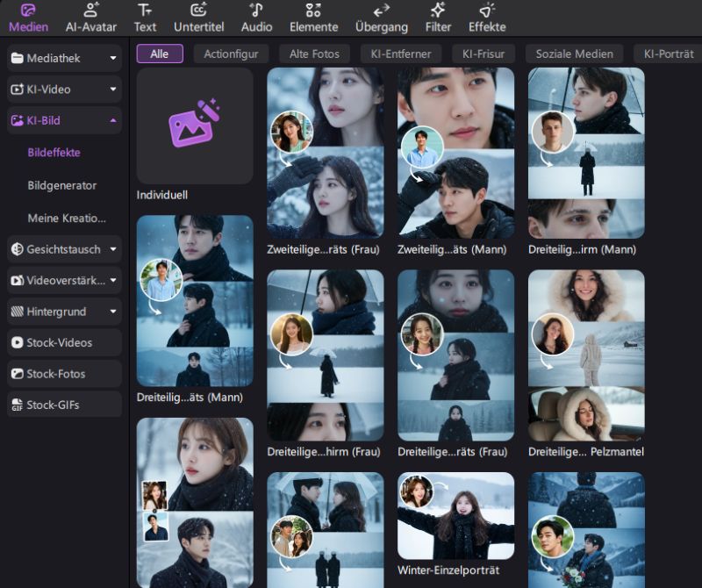Select the Text tool icon
The width and height of the screenshot is (702, 588).
click(x=145, y=11)
